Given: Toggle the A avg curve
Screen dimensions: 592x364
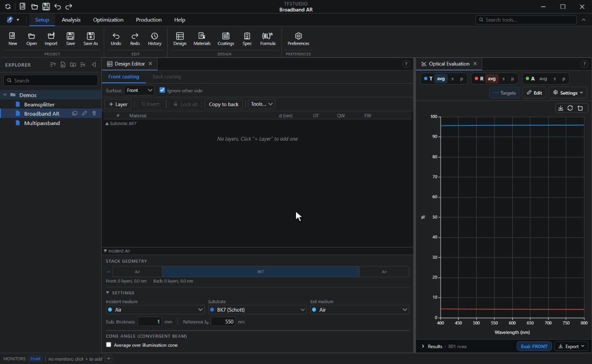Looking at the screenshot, I should [x=543, y=79].
